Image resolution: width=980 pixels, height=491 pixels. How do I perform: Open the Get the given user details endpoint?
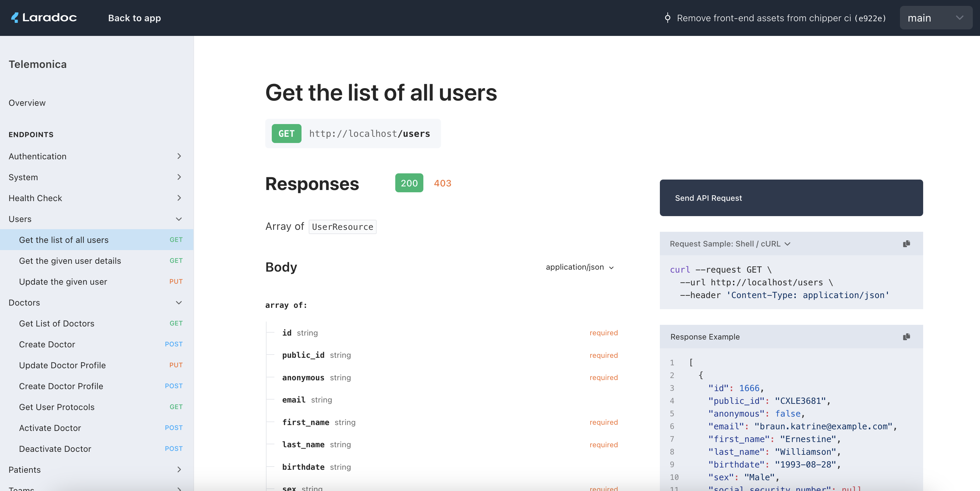69,261
